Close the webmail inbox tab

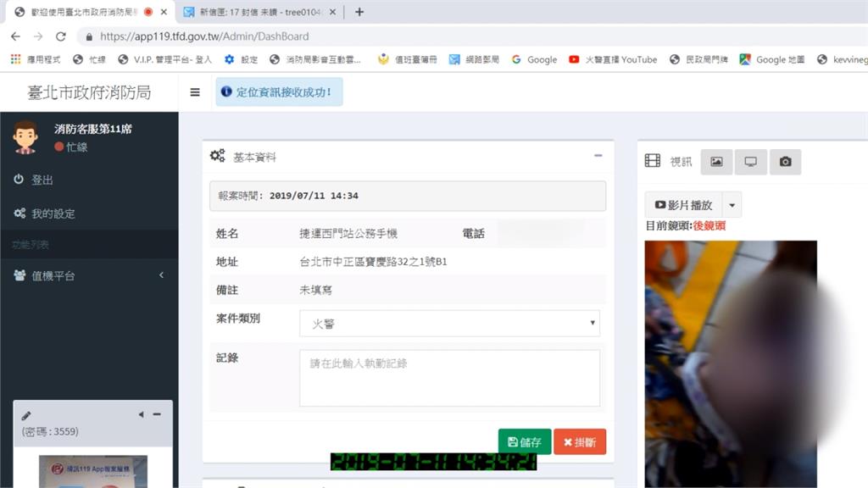[x=332, y=12]
